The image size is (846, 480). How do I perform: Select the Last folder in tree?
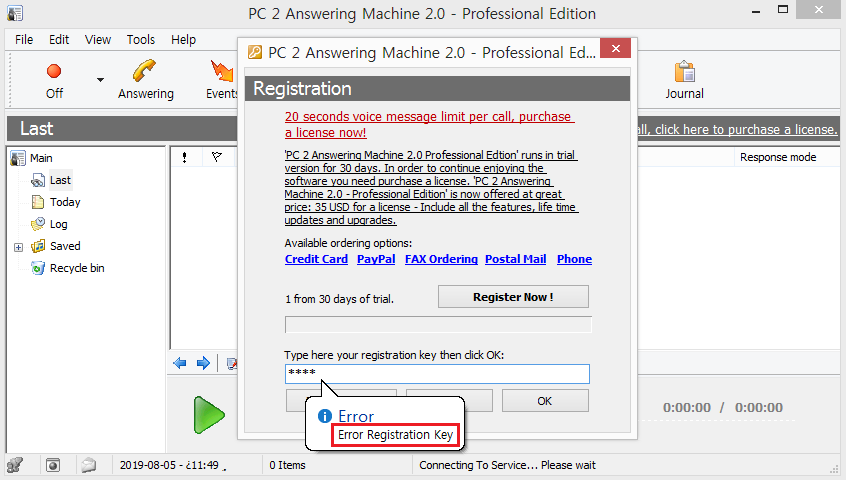click(60, 180)
